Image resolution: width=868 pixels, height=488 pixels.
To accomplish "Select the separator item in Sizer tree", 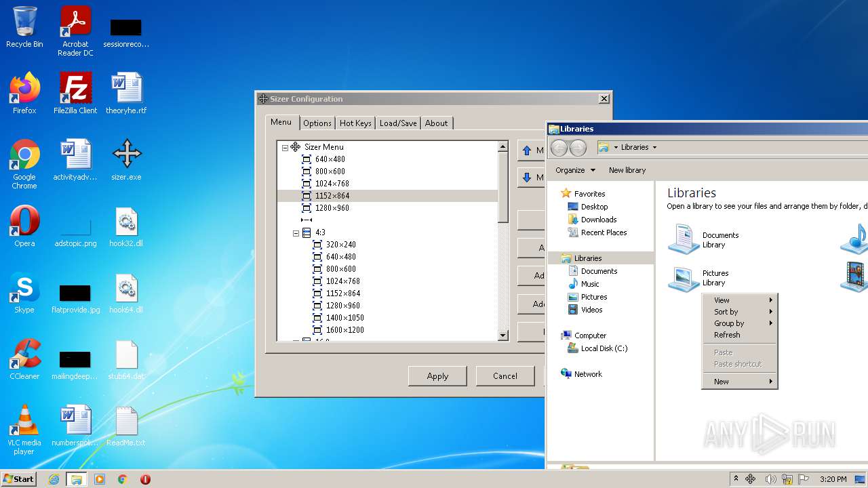I will coord(307,220).
